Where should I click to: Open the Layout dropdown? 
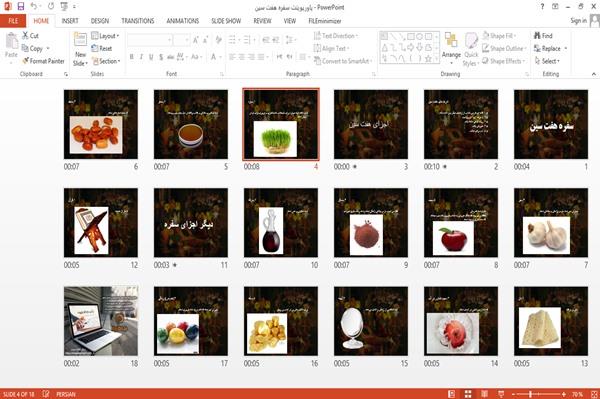click(105, 36)
